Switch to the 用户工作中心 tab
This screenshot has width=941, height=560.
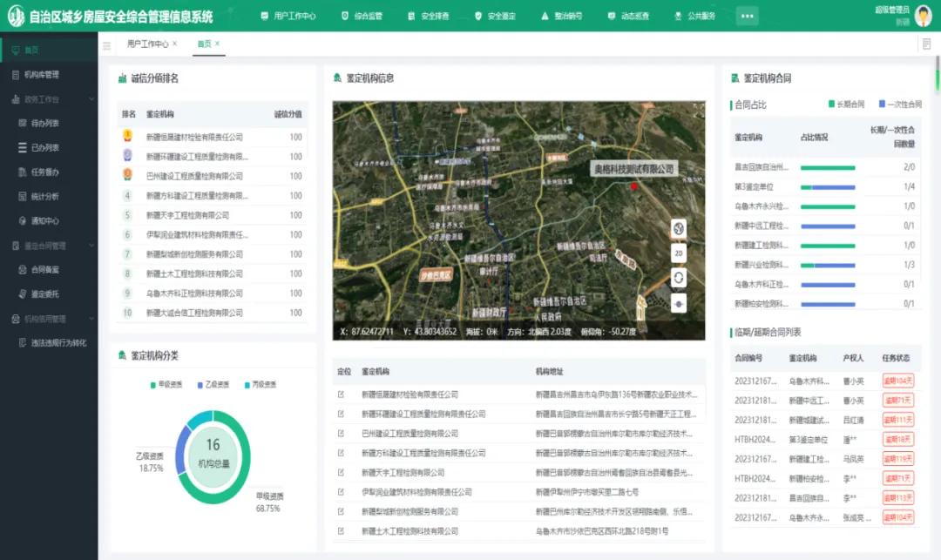pyautogui.click(x=147, y=44)
